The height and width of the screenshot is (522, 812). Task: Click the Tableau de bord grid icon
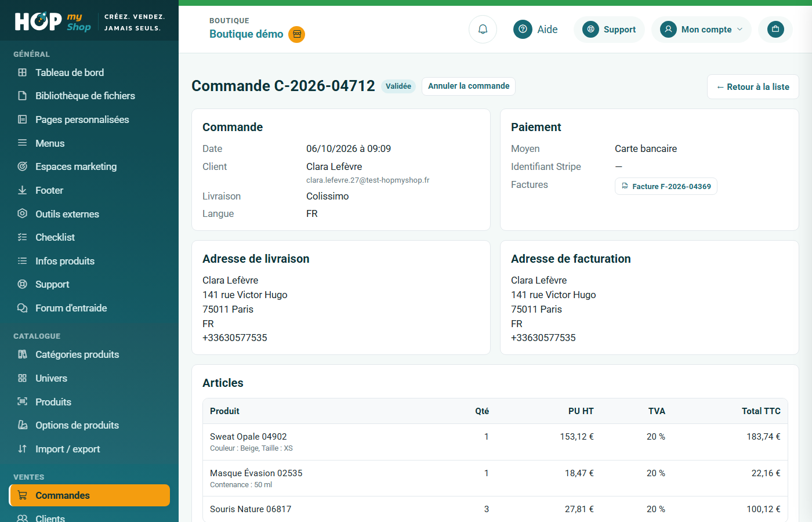[23, 72]
